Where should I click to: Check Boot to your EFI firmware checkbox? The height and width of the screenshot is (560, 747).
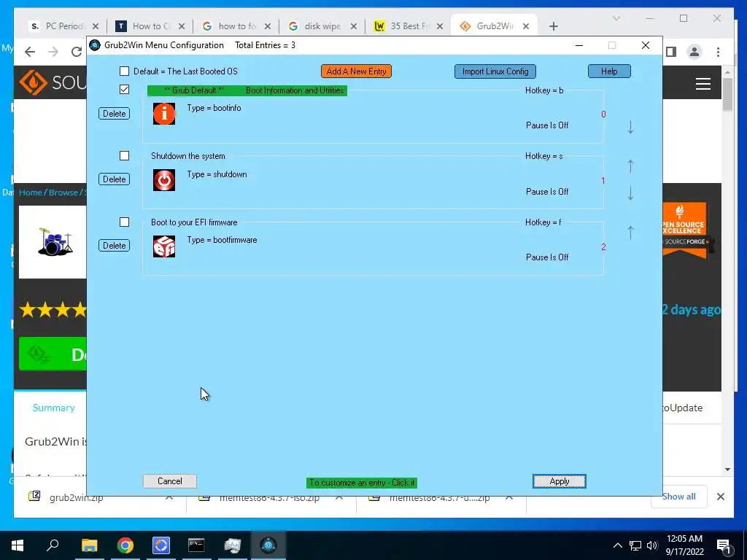[124, 222]
